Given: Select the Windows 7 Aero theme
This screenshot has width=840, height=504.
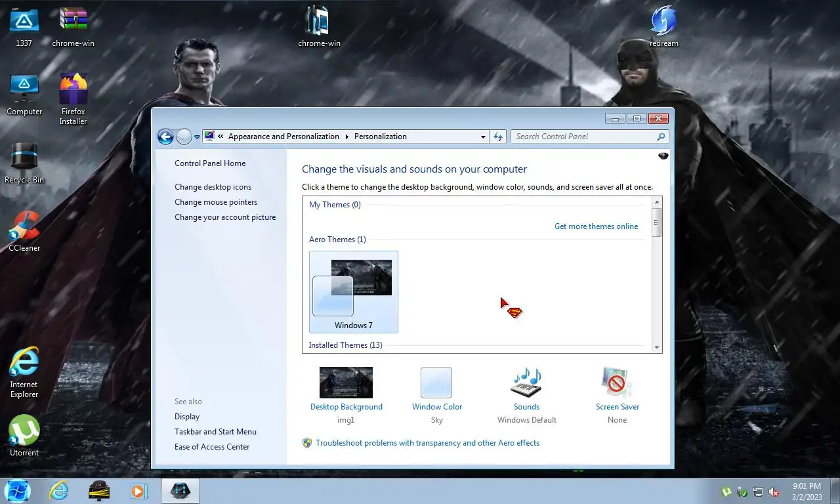Looking at the screenshot, I should click(354, 292).
